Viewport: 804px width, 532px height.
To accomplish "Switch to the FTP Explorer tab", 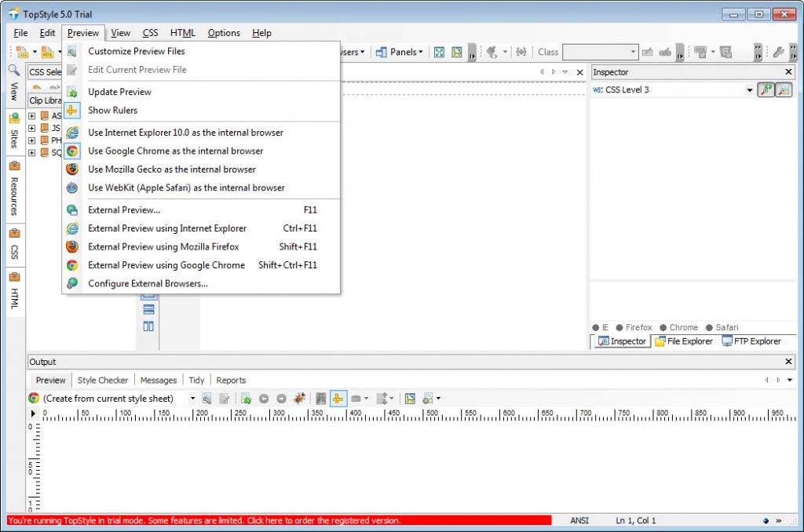I will [751, 341].
